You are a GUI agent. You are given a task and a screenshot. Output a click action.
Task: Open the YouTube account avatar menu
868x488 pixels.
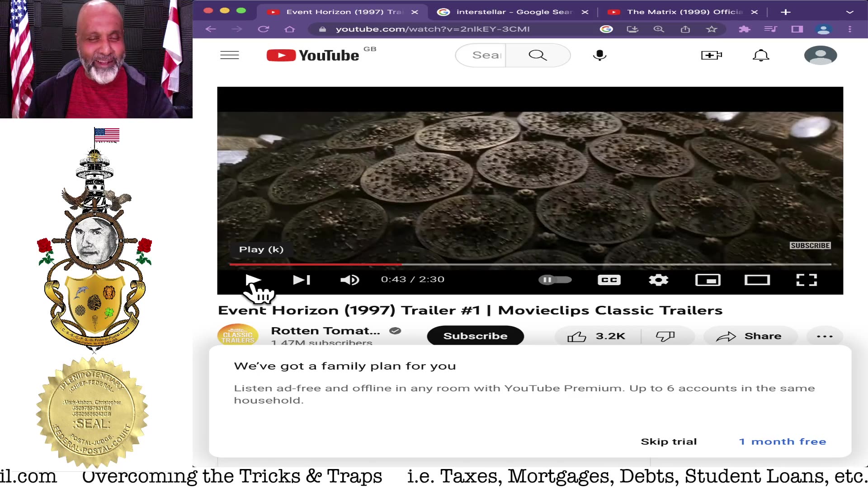tap(821, 55)
